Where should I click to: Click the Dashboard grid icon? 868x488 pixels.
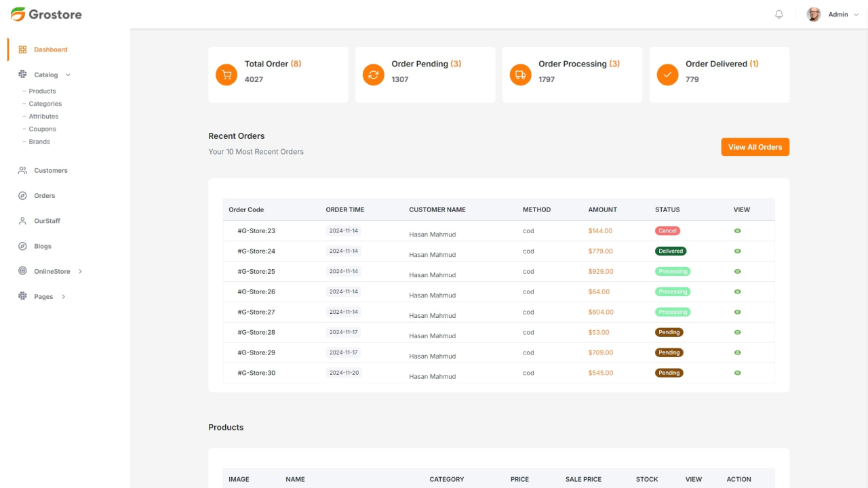coord(22,49)
